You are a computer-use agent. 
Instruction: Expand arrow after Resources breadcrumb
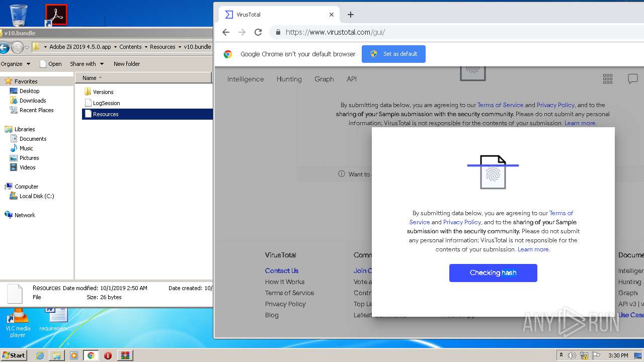click(x=179, y=47)
